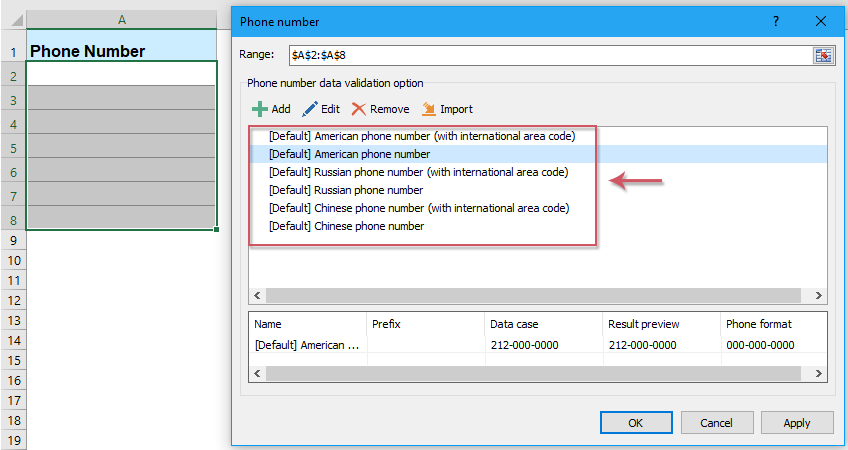Cancel the Phone number dialog

tap(716, 423)
